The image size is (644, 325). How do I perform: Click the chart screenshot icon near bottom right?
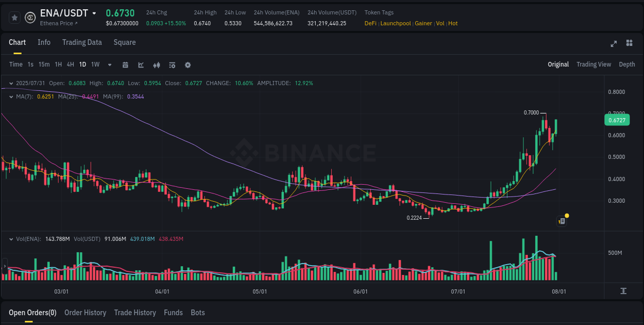tap(561, 220)
